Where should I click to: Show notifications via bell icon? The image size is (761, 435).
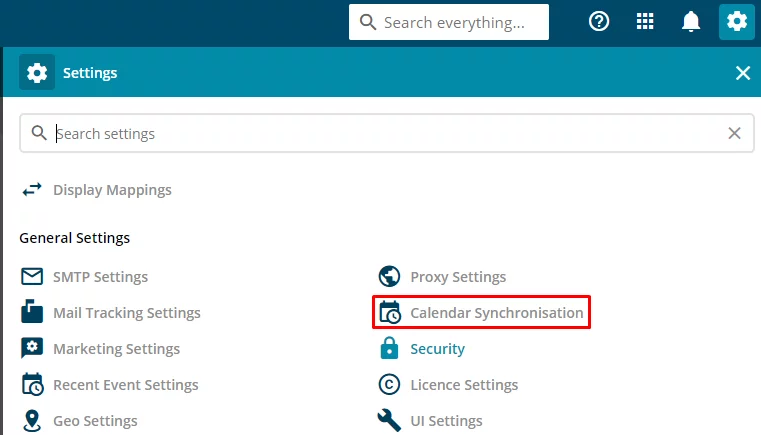691,21
